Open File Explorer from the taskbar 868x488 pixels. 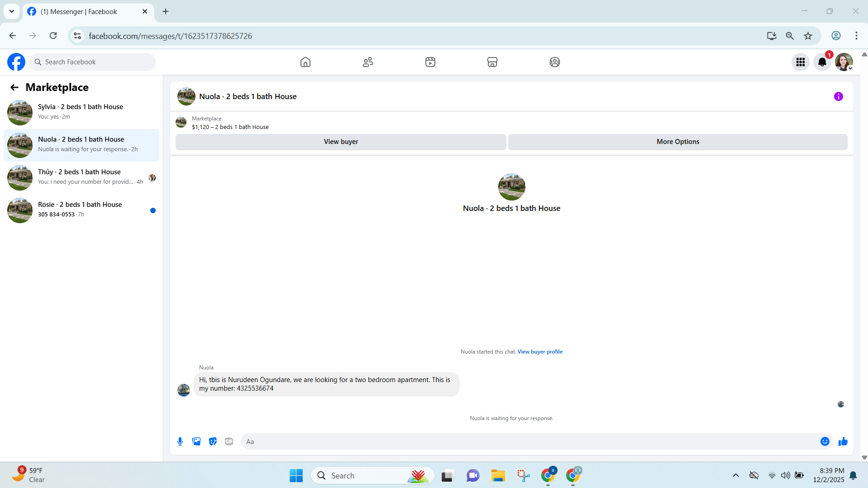click(x=498, y=475)
